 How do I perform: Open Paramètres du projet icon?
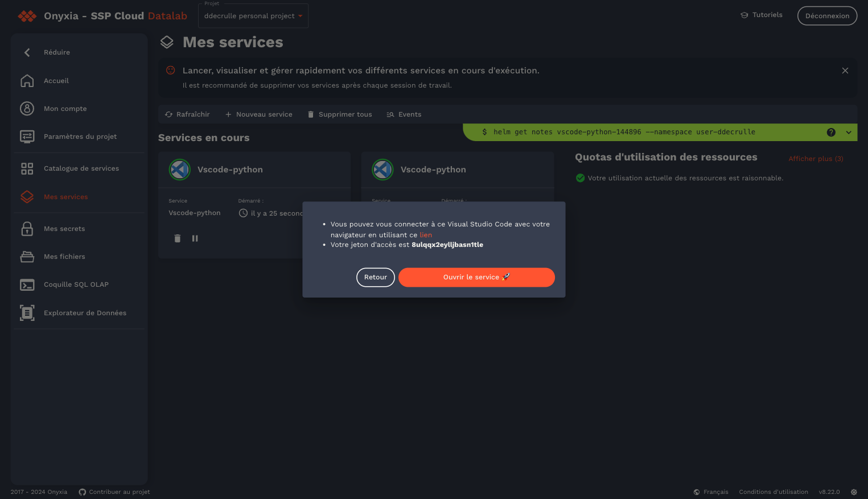click(x=27, y=137)
